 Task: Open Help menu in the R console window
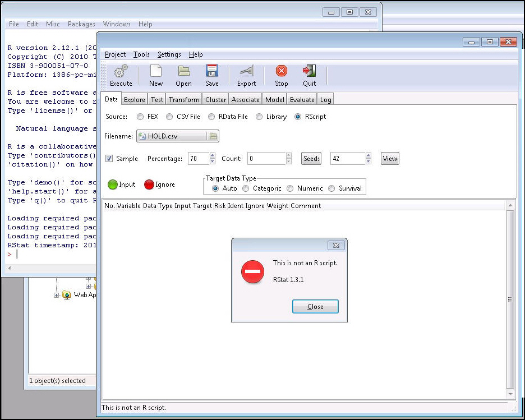click(145, 24)
